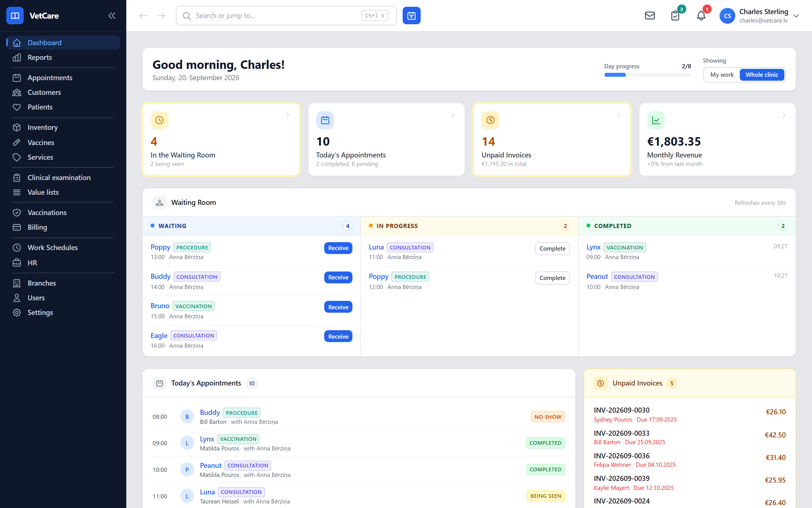Click the HR briefcase icon
This screenshot has width=812, height=508.
[17, 263]
